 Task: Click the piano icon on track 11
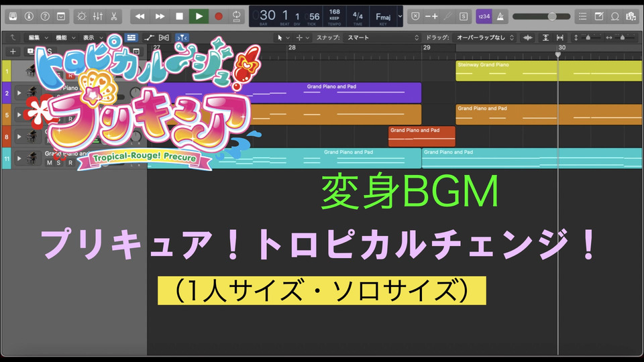tap(32, 158)
